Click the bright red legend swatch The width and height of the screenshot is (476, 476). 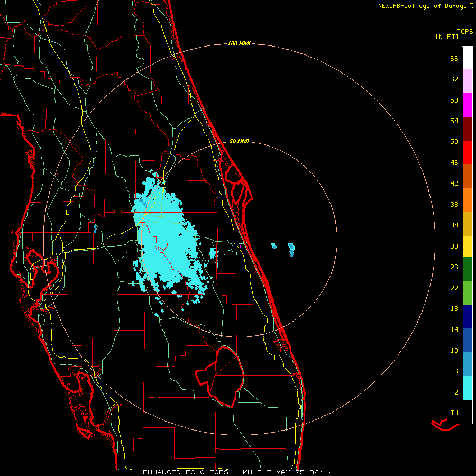click(467, 152)
